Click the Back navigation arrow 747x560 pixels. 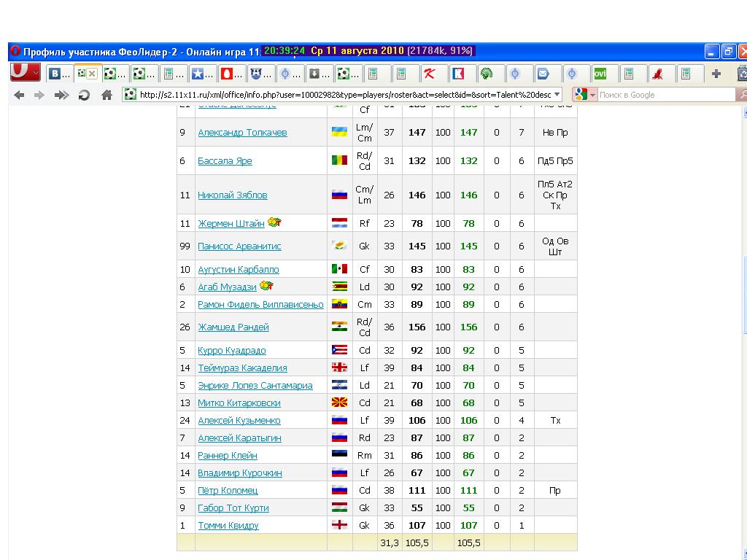[20, 95]
